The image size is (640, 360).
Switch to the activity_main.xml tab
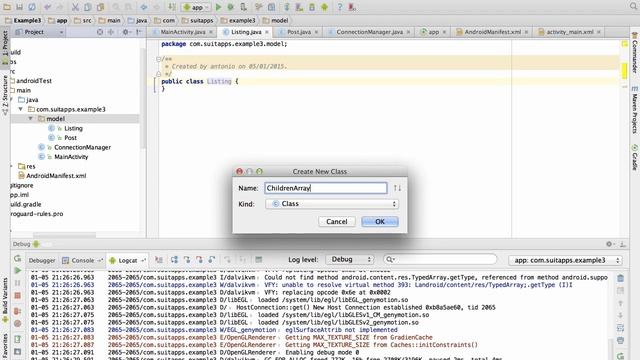[x=570, y=32]
